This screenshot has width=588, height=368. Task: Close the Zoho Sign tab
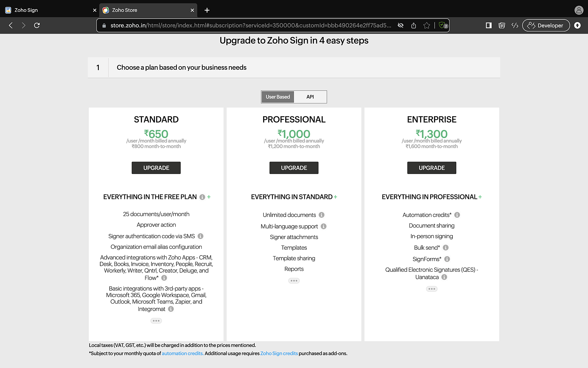(x=95, y=10)
